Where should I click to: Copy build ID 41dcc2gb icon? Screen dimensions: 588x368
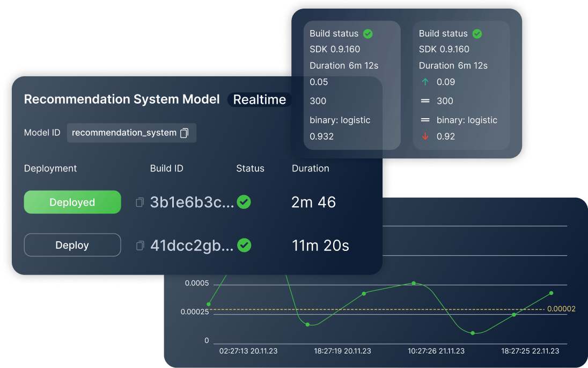139,246
